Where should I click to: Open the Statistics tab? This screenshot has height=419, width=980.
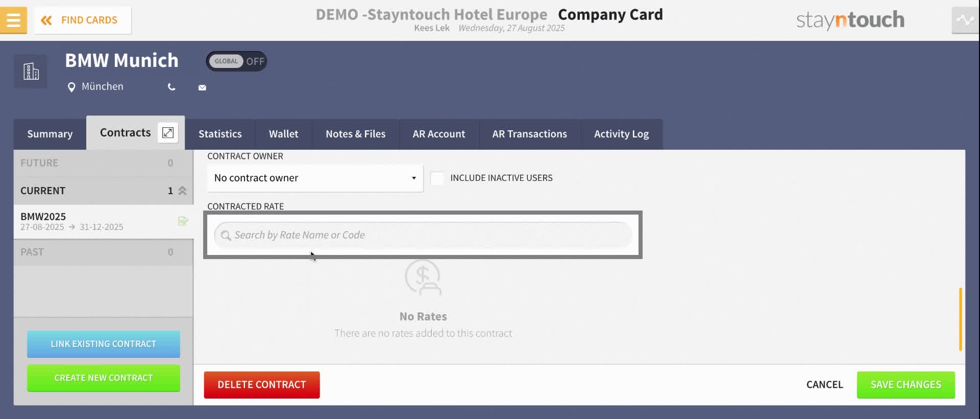(220, 134)
